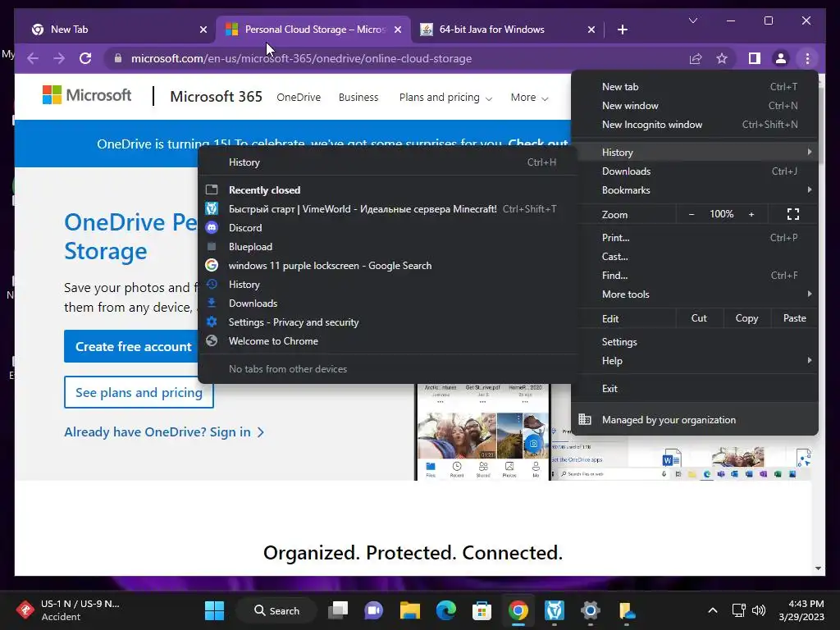Expand the More tools submenu

coord(695,294)
